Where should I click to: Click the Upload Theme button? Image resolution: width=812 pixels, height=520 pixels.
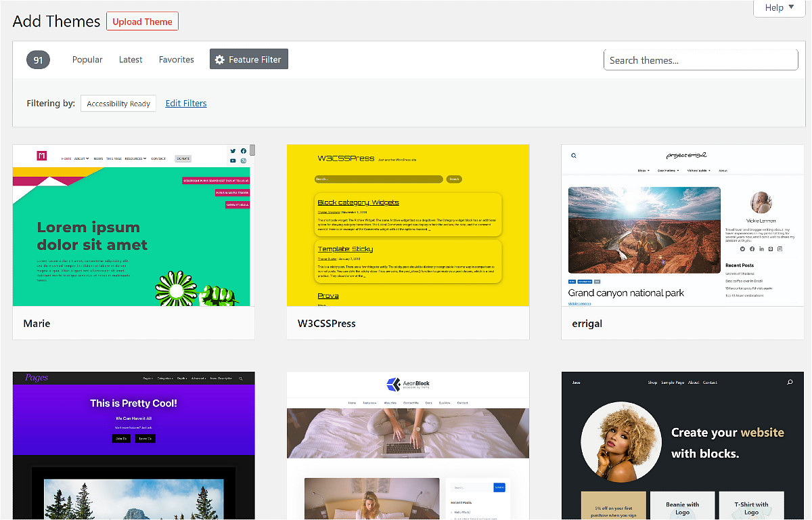pos(142,21)
